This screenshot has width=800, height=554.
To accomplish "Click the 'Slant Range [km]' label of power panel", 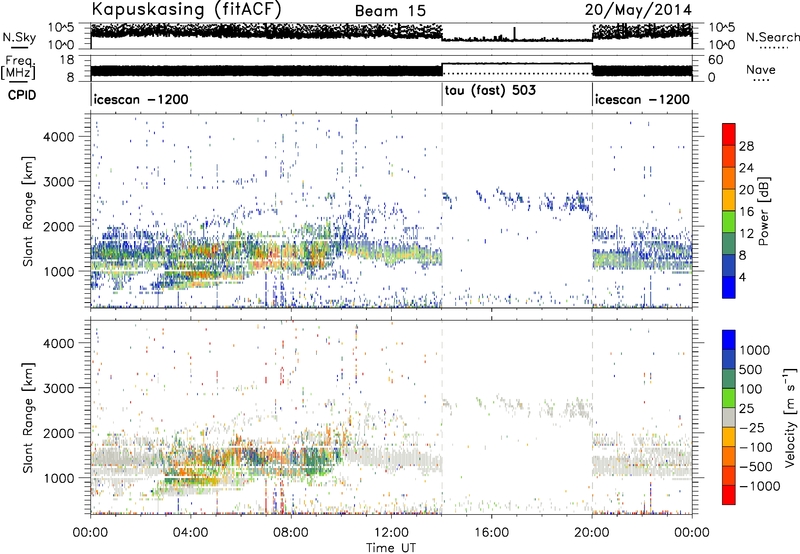I will (28, 211).
